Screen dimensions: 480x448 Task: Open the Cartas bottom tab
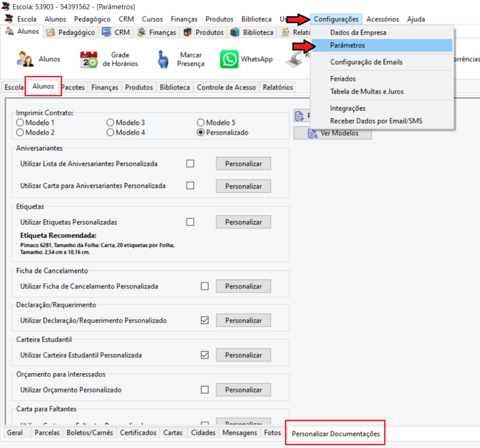coord(173,433)
